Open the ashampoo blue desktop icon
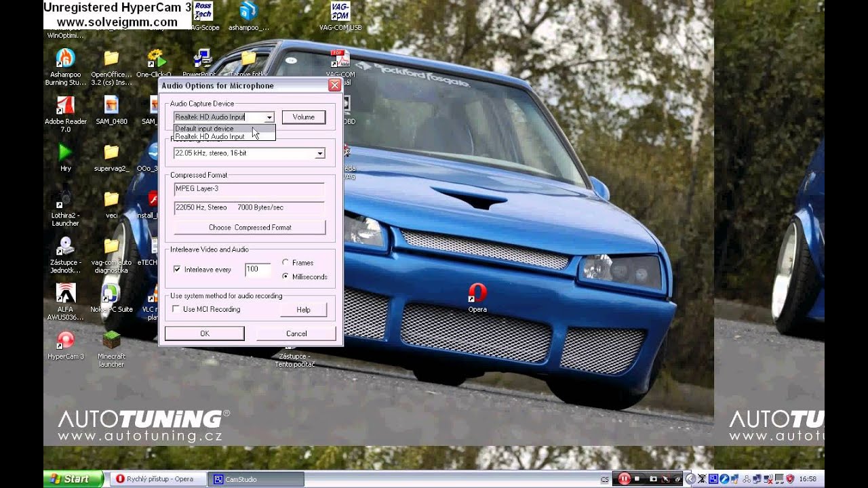 coord(248,16)
